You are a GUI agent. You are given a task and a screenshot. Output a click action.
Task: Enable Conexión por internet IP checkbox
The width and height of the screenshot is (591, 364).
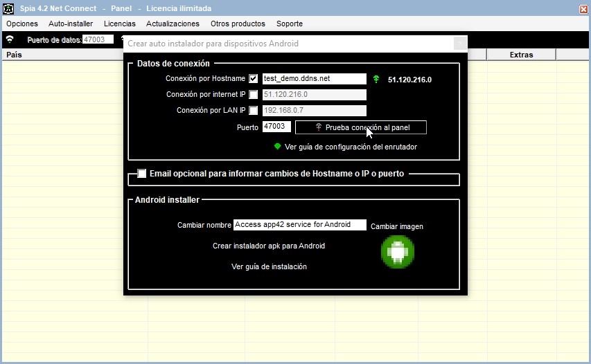[x=254, y=95]
